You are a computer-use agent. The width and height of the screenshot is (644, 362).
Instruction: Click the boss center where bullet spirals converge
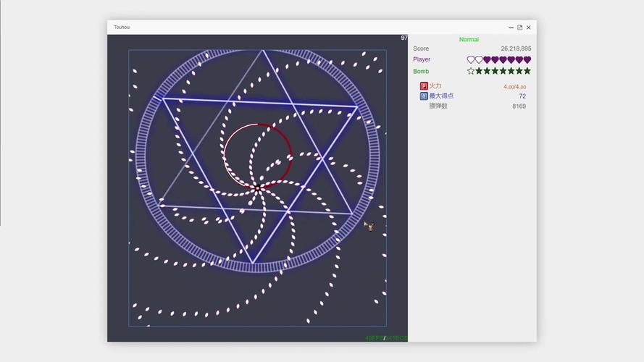click(257, 189)
